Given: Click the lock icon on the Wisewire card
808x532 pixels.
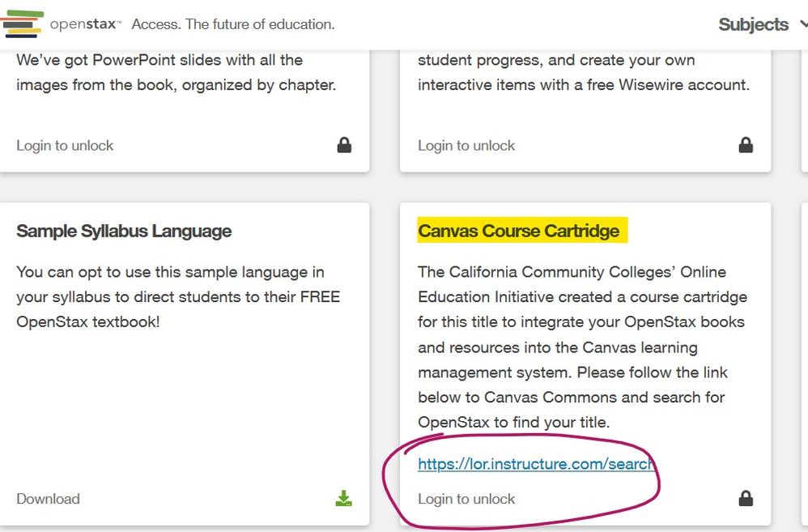Looking at the screenshot, I should pyautogui.click(x=746, y=145).
